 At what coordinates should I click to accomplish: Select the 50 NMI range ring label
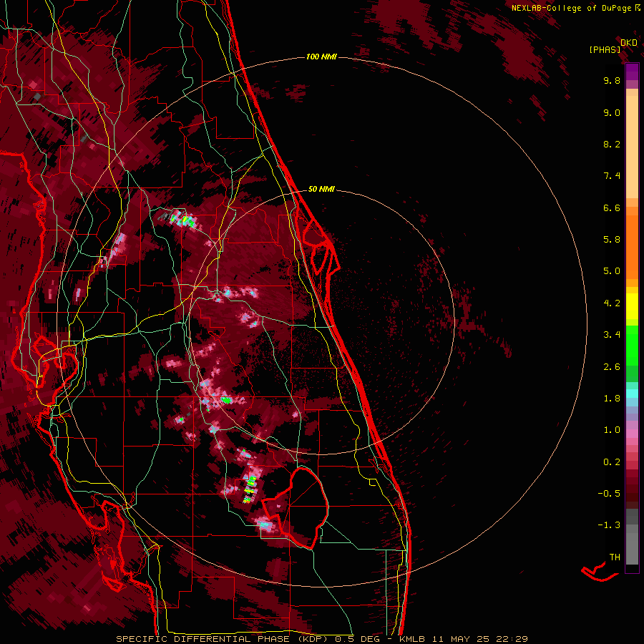321,189
